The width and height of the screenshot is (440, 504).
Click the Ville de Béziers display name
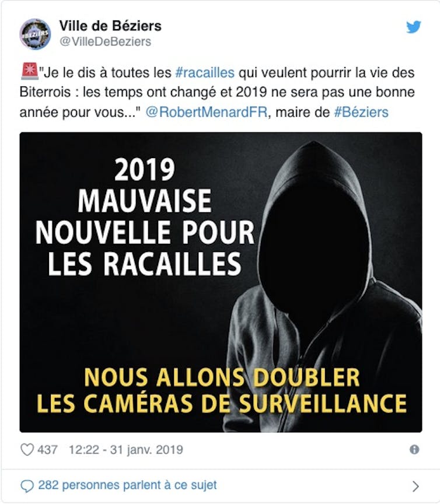[x=110, y=26]
